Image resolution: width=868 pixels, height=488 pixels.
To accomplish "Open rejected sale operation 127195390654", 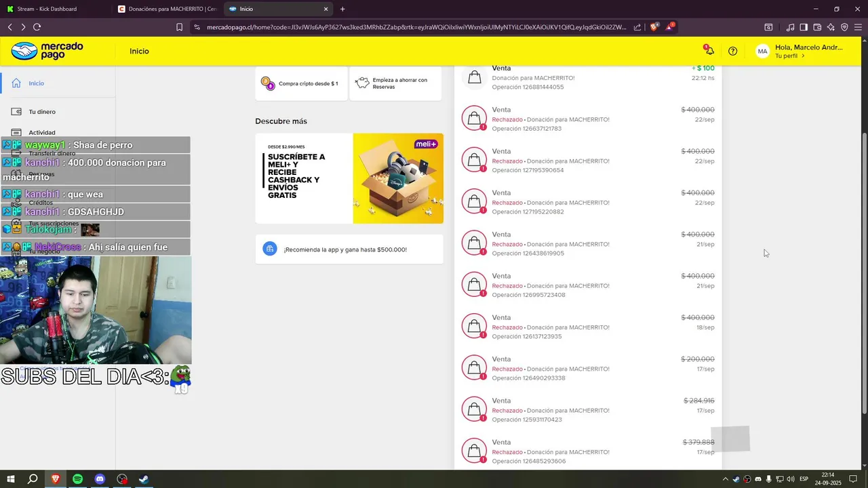I will tap(588, 161).
